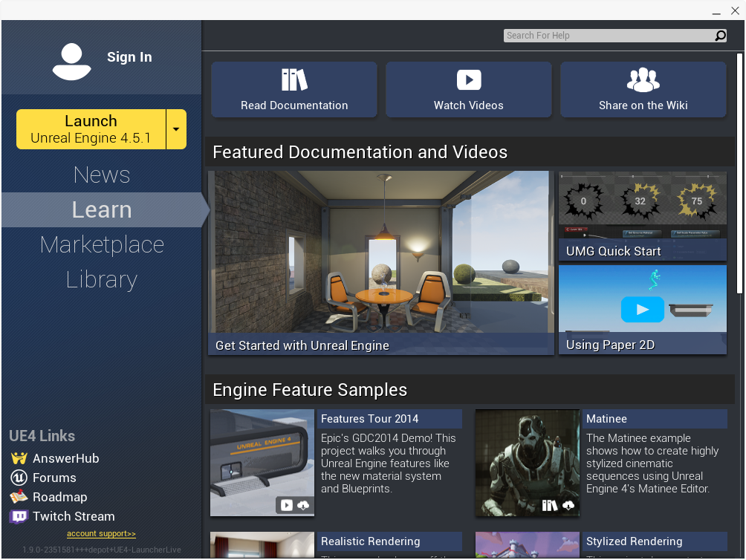This screenshot has height=560, width=746.
Task: Go to the Library tab
Action: (102, 279)
